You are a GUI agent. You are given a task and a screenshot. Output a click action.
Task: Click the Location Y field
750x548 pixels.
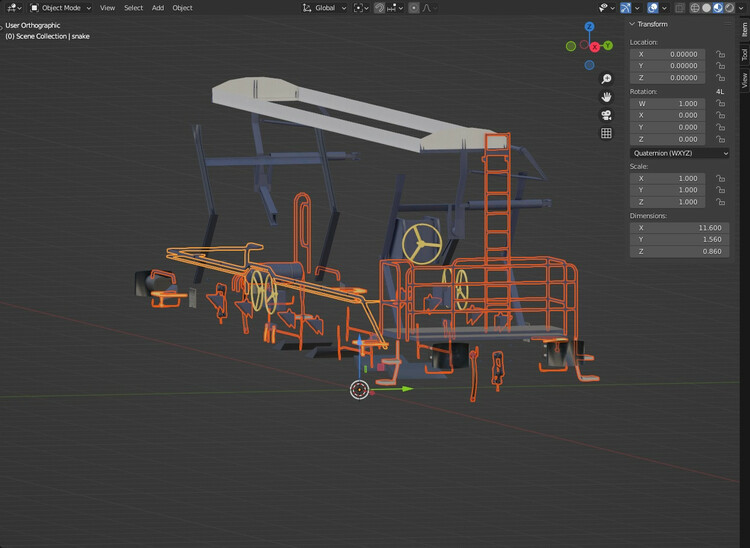[667, 66]
